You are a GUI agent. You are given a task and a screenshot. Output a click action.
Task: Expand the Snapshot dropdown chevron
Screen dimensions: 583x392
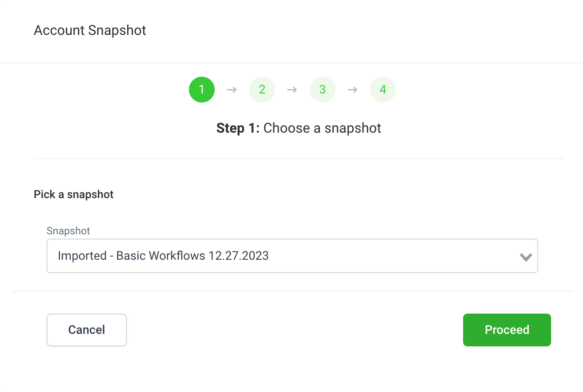pos(526,257)
